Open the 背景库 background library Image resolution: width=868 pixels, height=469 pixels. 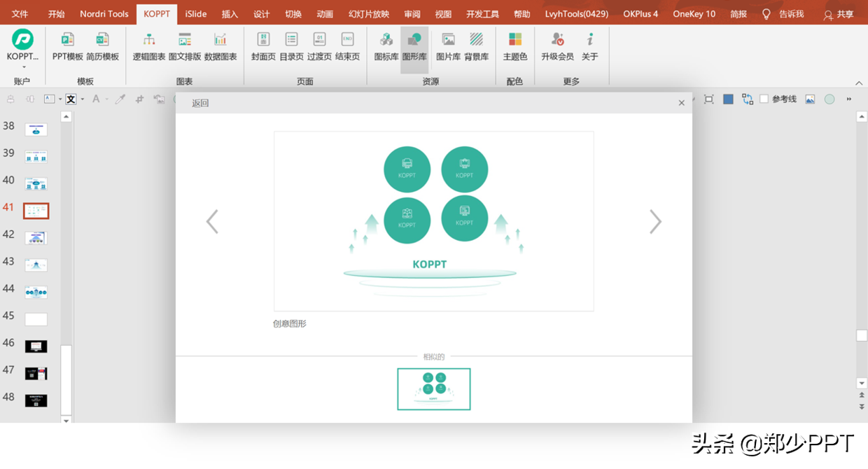[x=476, y=48]
